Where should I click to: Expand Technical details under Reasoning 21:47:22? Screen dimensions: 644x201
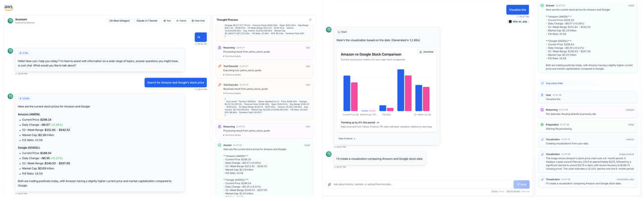pyautogui.click(x=232, y=135)
